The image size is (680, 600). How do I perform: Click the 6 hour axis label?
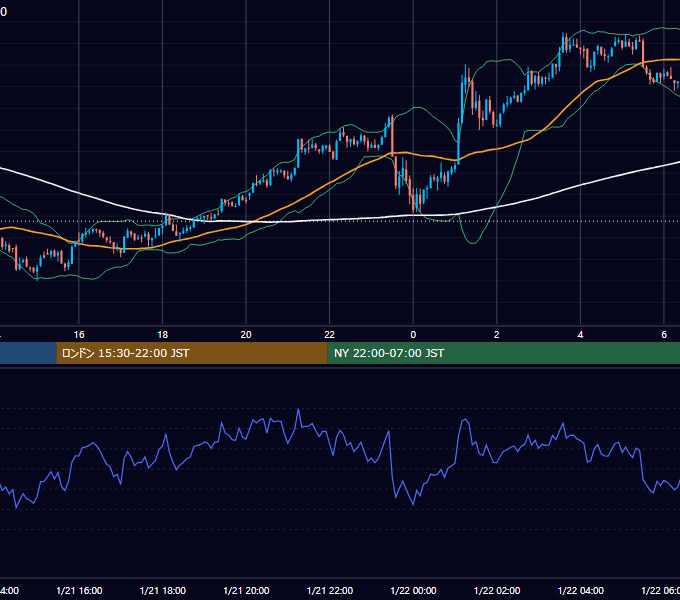[664, 335]
